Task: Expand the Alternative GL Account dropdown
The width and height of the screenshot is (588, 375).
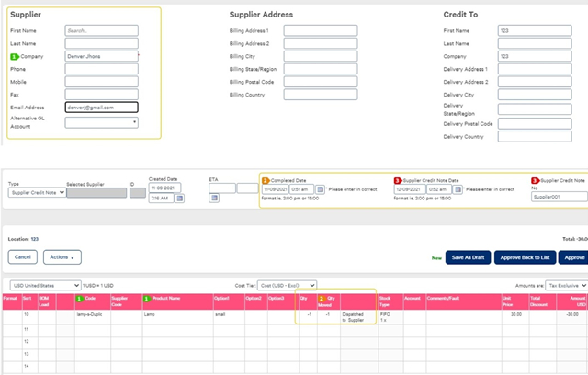Action: (x=101, y=121)
